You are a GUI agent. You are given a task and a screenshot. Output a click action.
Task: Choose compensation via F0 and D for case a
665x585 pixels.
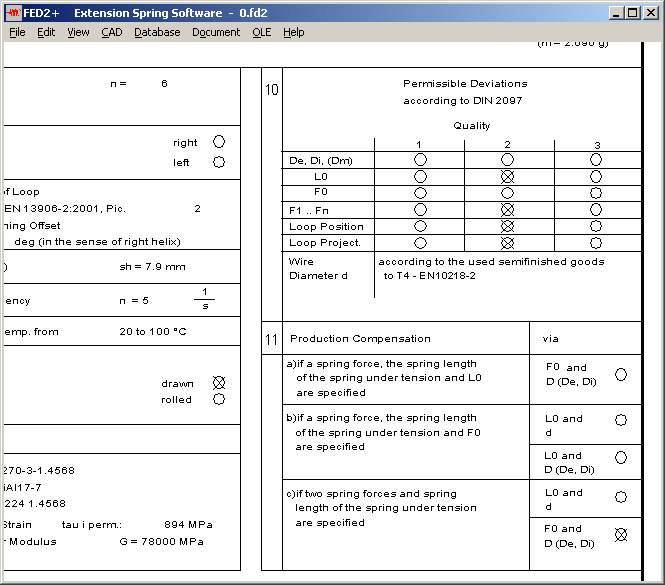621,374
